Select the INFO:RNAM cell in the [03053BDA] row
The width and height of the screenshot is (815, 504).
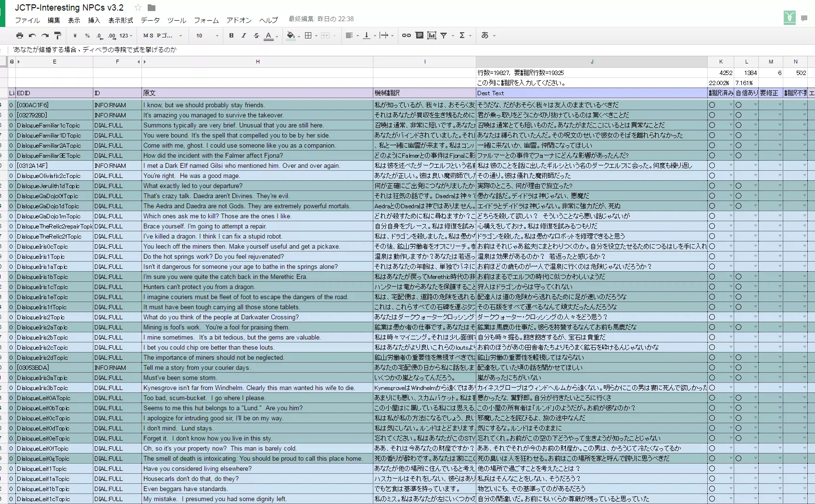pyautogui.click(x=117, y=367)
